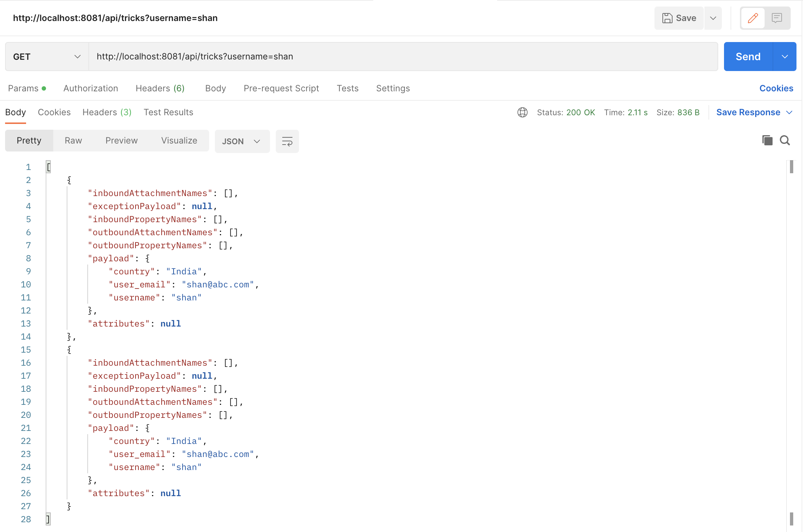The image size is (803, 532).
Task: Click the request URL input field
Action: tap(402, 57)
